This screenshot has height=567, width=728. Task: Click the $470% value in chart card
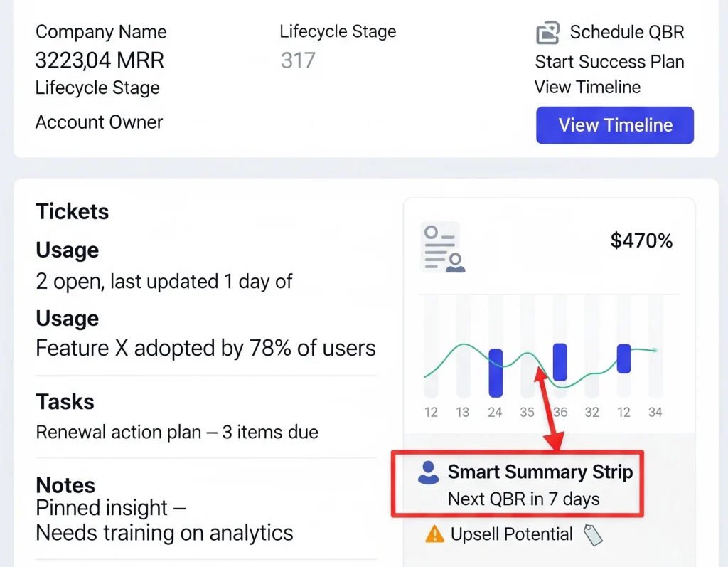pyautogui.click(x=641, y=241)
